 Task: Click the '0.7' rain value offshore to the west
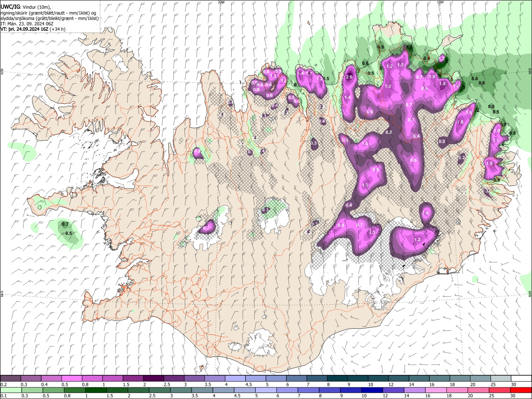coord(65,224)
